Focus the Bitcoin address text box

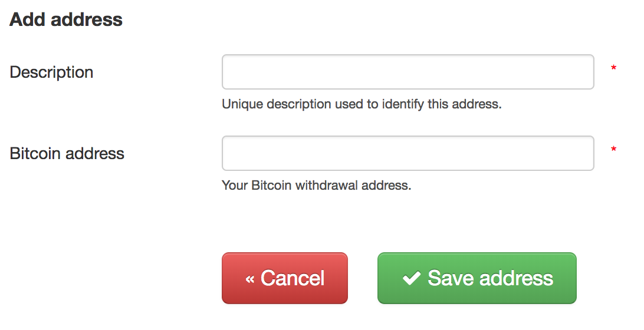click(x=408, y=153)
